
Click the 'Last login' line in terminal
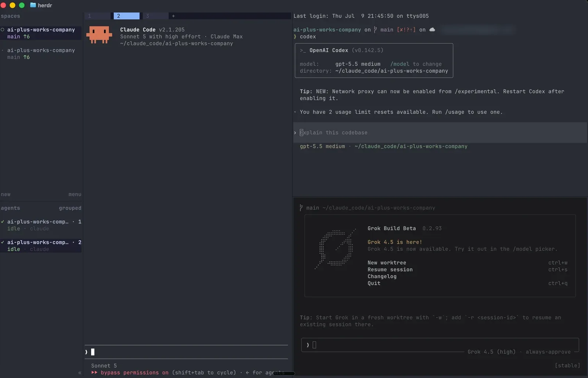click(361, 16)
